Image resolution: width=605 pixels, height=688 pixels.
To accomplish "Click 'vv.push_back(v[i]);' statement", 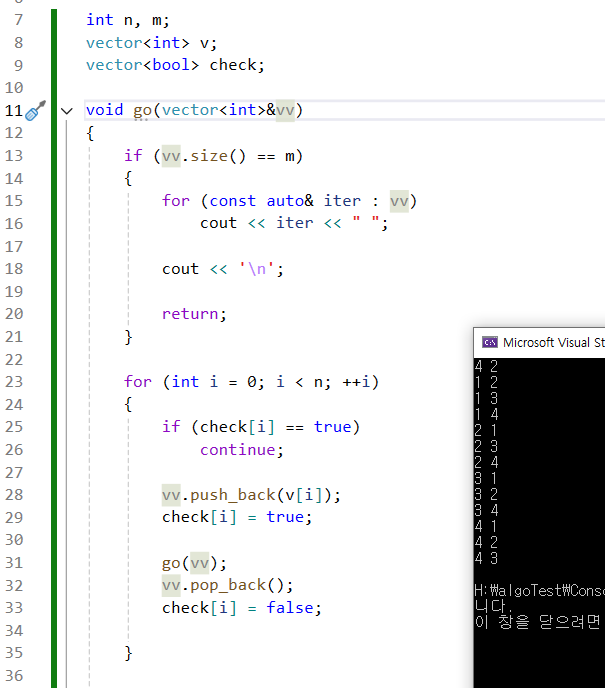I will tap(251, 495).
